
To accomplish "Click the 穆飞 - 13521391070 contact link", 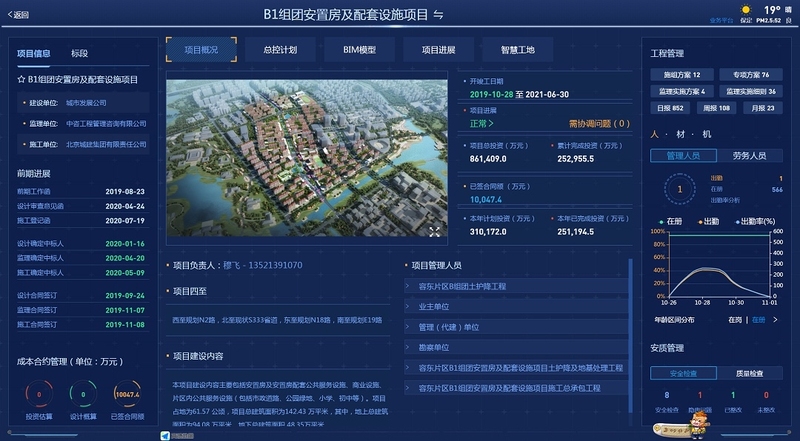I will click(263, 265).
